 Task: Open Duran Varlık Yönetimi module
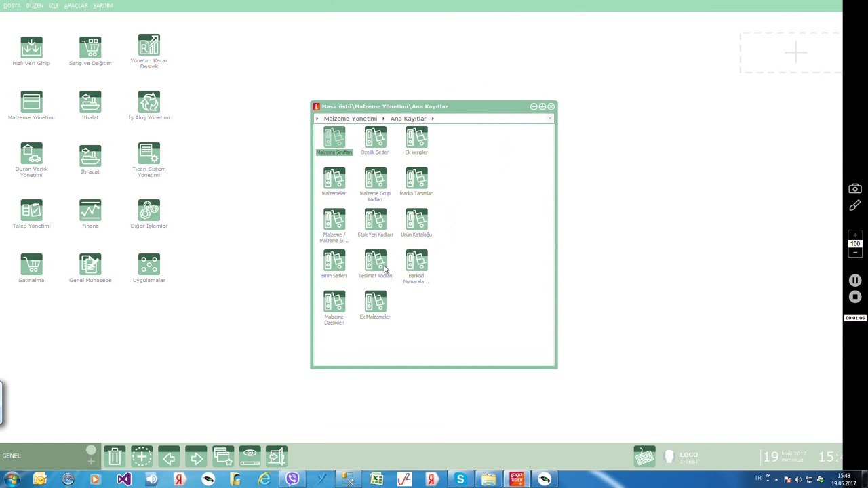(x=31, y=160)
